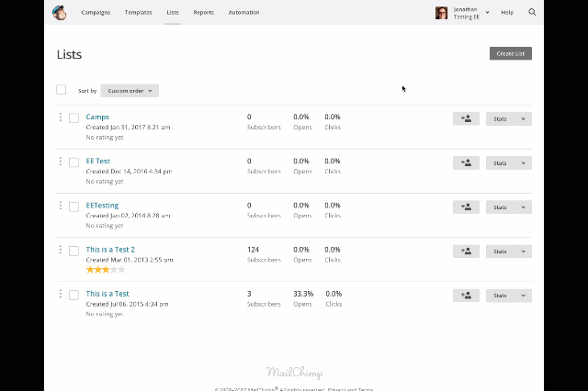This screenshot has width=588, height=391.
Task: Click drag handle dots beside Camps
Action: (x=61, y=117)
